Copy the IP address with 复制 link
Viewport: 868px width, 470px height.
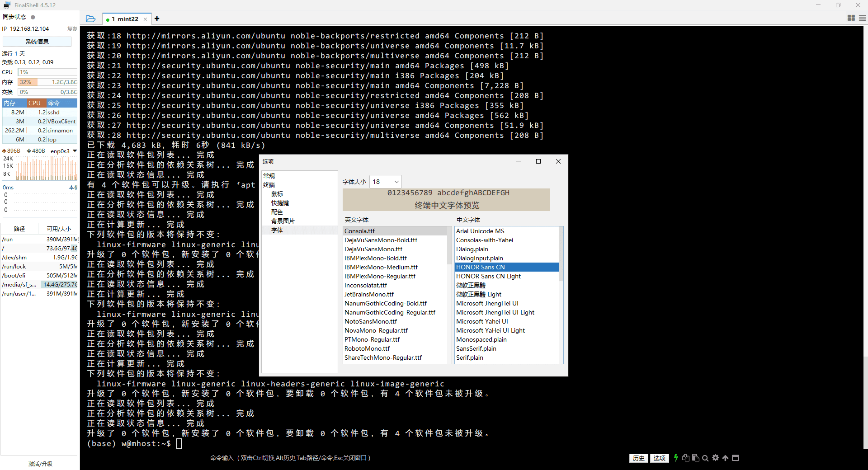72,29
